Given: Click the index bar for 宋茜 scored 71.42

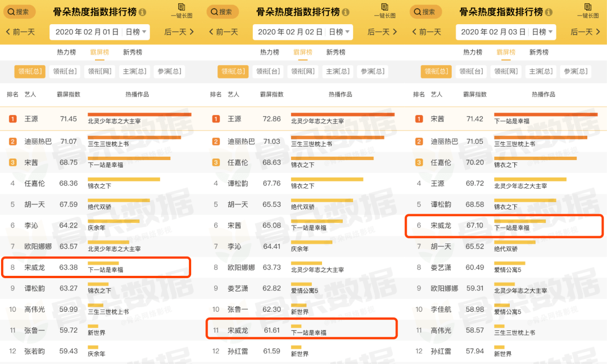Looking at the screenshot, I should (546, 115).
